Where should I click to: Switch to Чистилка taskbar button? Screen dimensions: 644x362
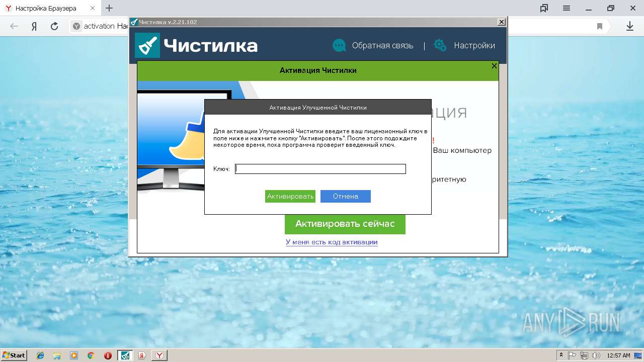point(125,355)
